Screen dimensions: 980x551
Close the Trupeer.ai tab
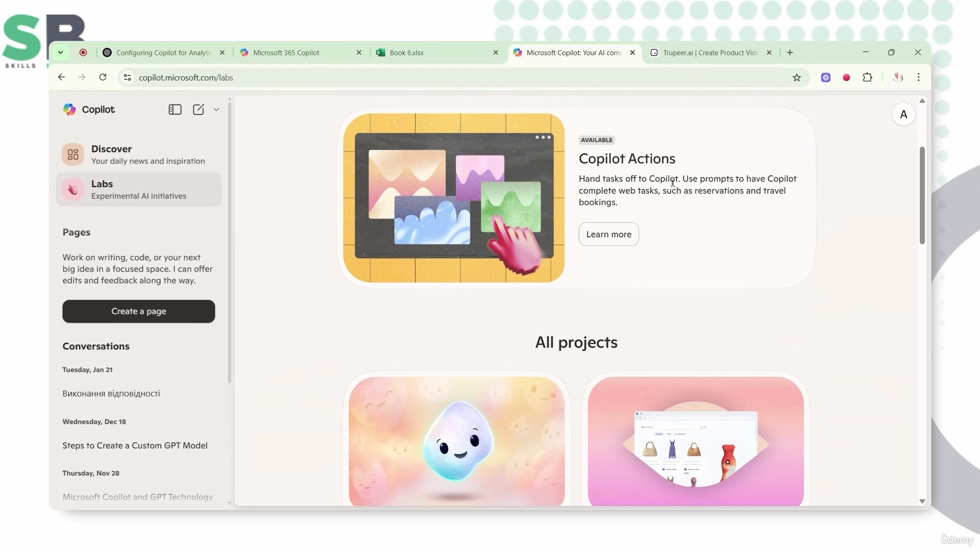click(x=769, y=53)
